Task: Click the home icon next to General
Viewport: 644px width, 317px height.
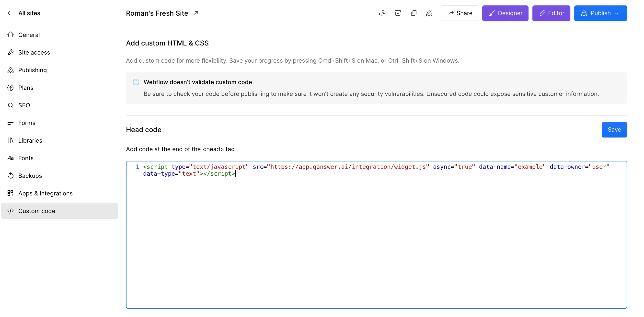Action: (x=11, y=34)
